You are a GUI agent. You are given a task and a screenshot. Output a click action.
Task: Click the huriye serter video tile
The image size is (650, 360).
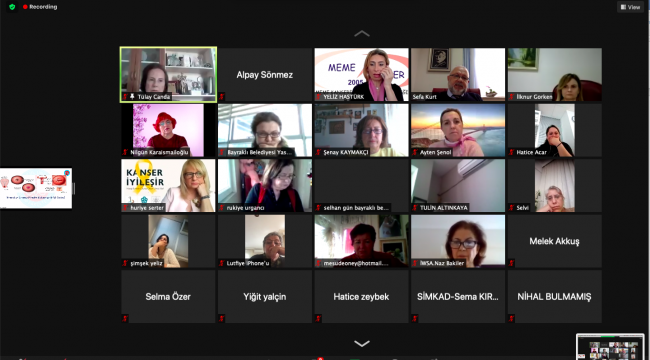point(168,185)
